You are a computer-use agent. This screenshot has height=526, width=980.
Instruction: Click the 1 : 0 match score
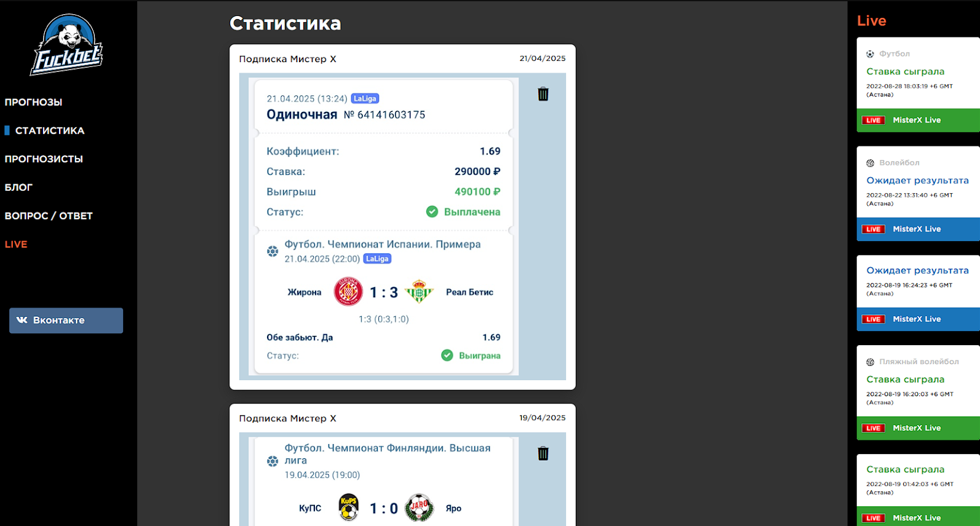[x=384, y=508]
